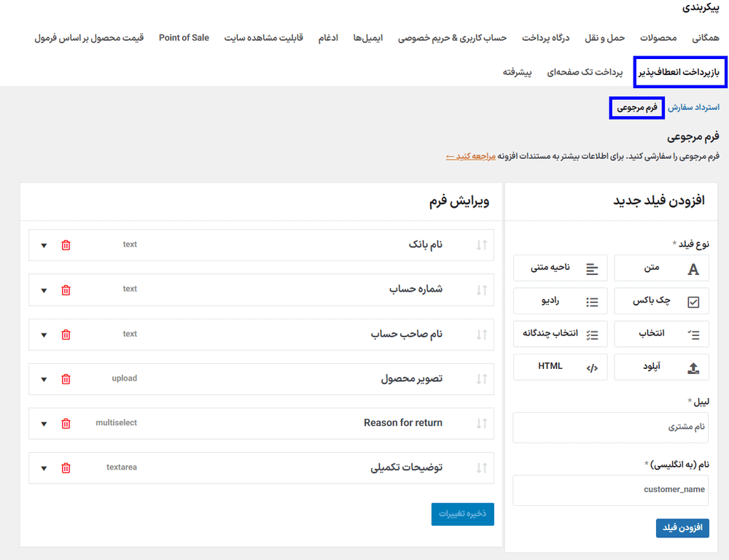Click the افزودن فیلد button

pos(682,528)
